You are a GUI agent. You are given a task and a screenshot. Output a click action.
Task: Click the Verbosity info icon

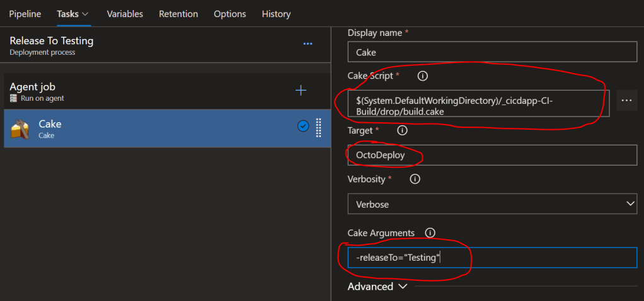tap(415, 179)
